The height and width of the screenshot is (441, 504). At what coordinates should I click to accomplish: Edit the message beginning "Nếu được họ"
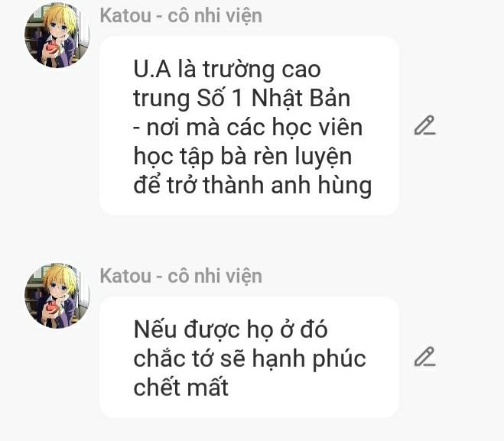tap(424, 357)
